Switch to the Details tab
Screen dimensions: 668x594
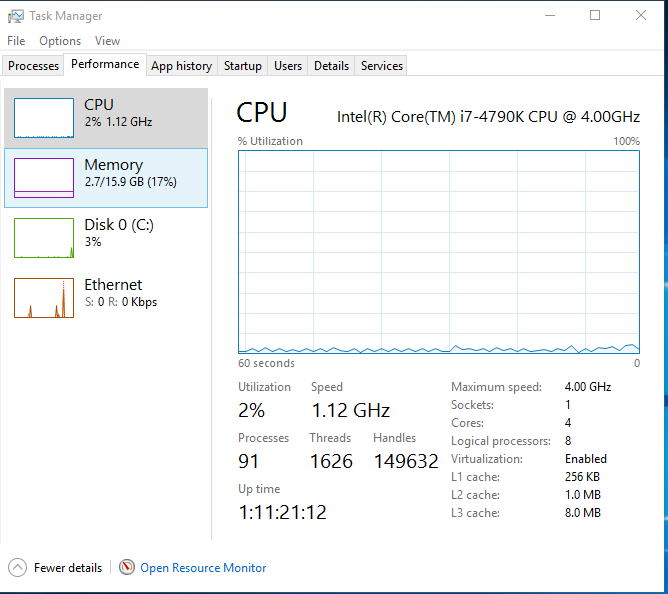tap(331, 66)
